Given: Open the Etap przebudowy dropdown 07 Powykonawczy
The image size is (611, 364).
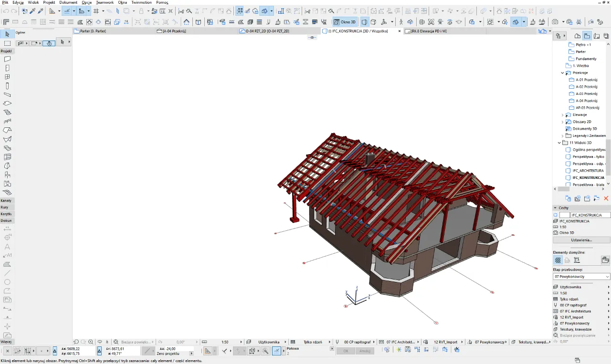Looking at the screenshot, I should 581,277.
